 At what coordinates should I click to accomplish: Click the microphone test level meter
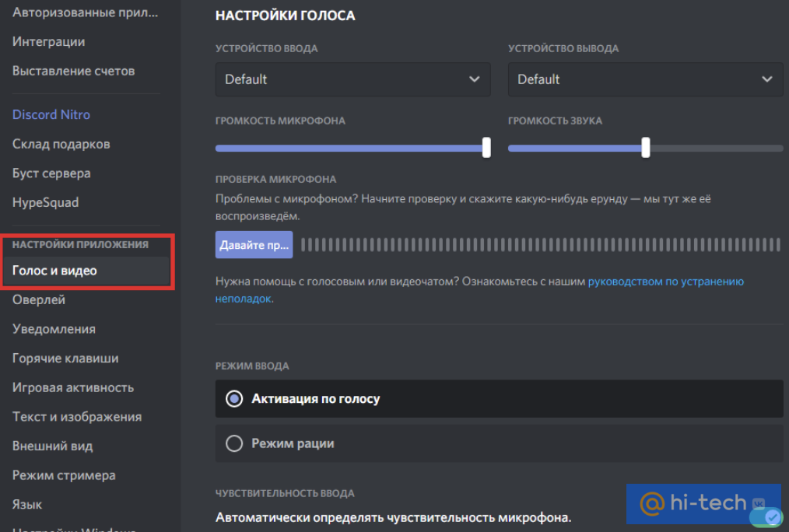click(541, 245)
